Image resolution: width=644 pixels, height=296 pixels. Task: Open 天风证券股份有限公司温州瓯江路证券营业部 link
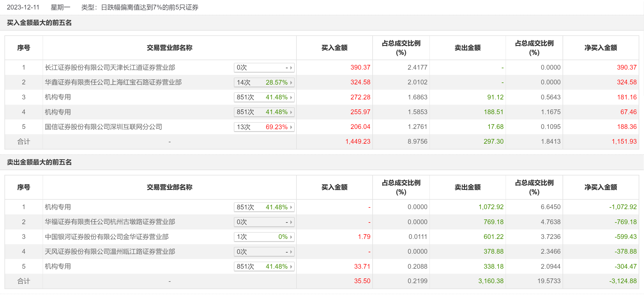(x=110, y=251)
